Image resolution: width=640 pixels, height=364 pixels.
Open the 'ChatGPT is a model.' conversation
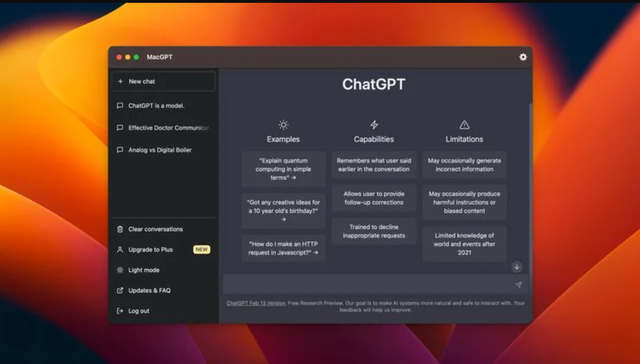click(x=163, y=106)
